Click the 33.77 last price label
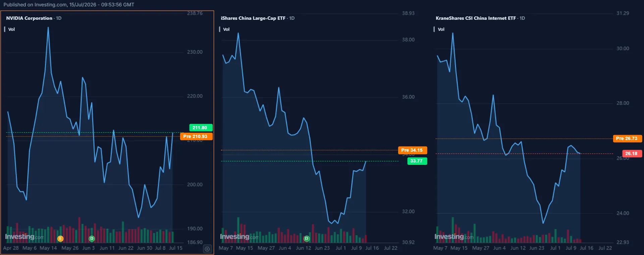Image resolution: width=644 pixels, height=255 pixels. 417,161
